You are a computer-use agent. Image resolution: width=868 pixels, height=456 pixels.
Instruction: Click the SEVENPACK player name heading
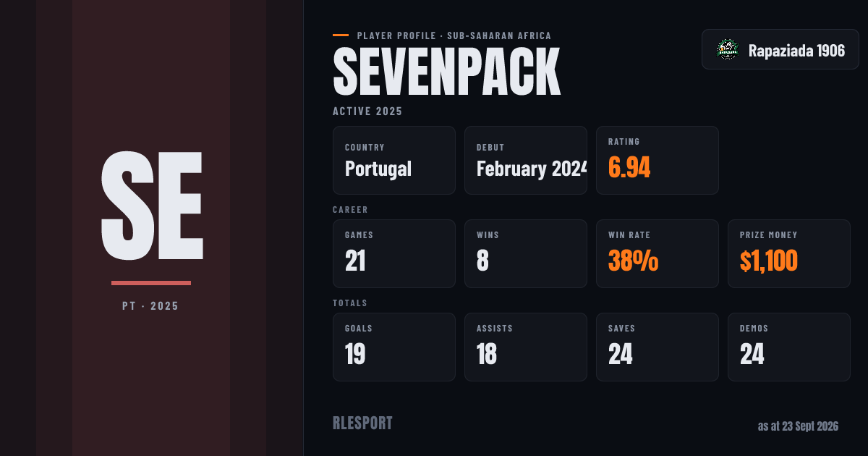(x=447, y=72)
